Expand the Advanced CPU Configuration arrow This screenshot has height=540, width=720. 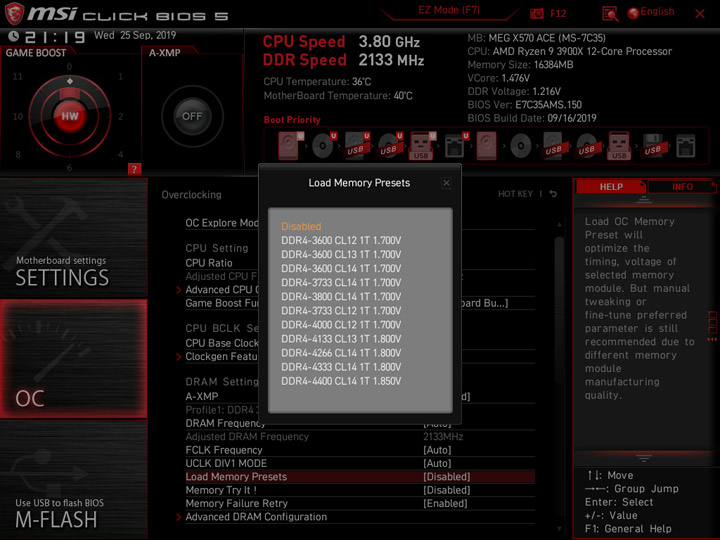179,290
